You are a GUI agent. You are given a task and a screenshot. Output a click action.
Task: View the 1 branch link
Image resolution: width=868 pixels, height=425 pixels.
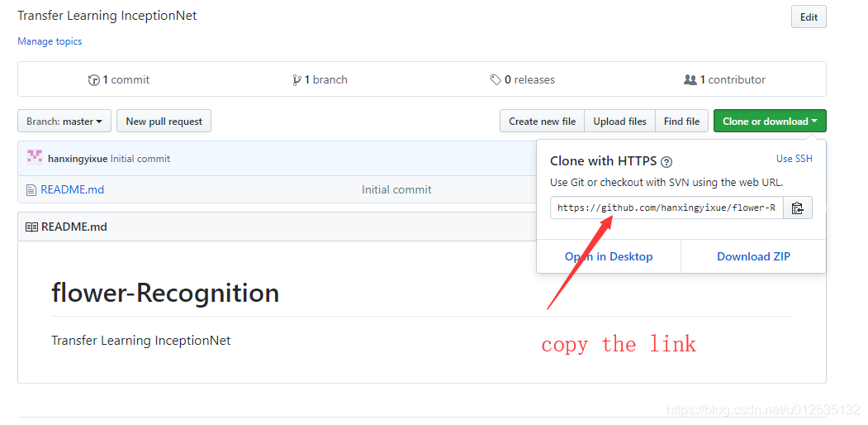coord(320,80)
